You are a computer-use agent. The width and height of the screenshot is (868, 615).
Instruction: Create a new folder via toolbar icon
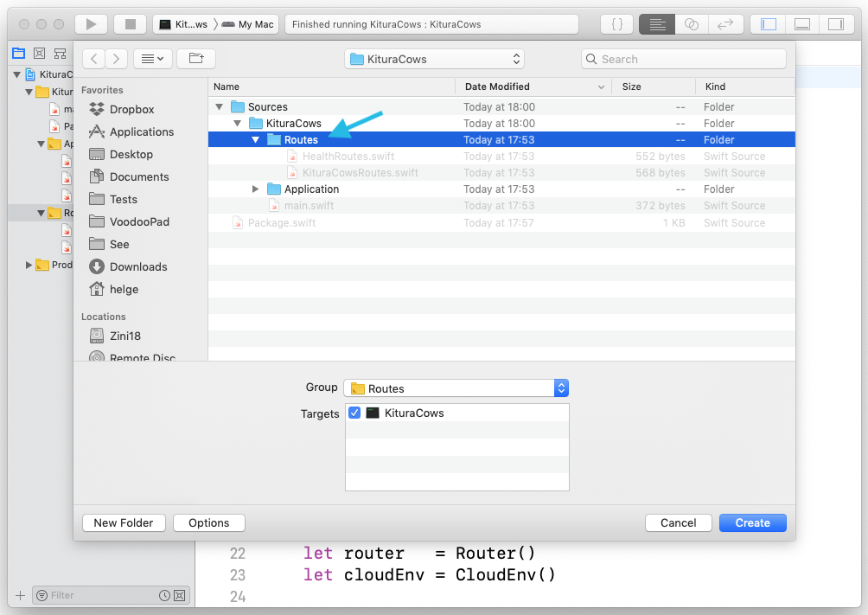point(196,59)
